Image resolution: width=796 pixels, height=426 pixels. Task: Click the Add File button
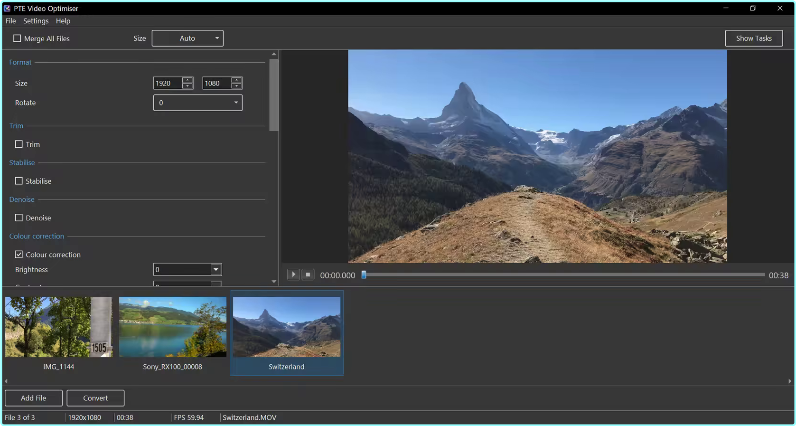pos(34,398)
